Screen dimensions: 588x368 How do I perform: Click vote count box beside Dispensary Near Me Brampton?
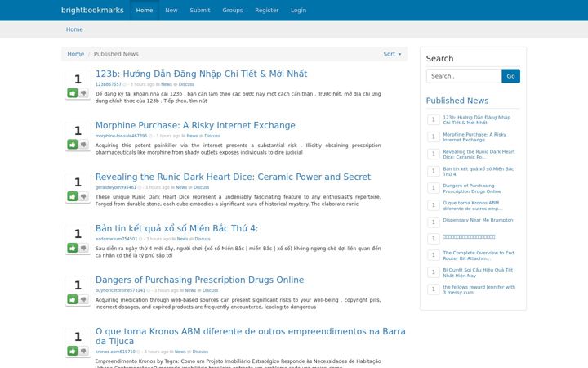(434, 222)
